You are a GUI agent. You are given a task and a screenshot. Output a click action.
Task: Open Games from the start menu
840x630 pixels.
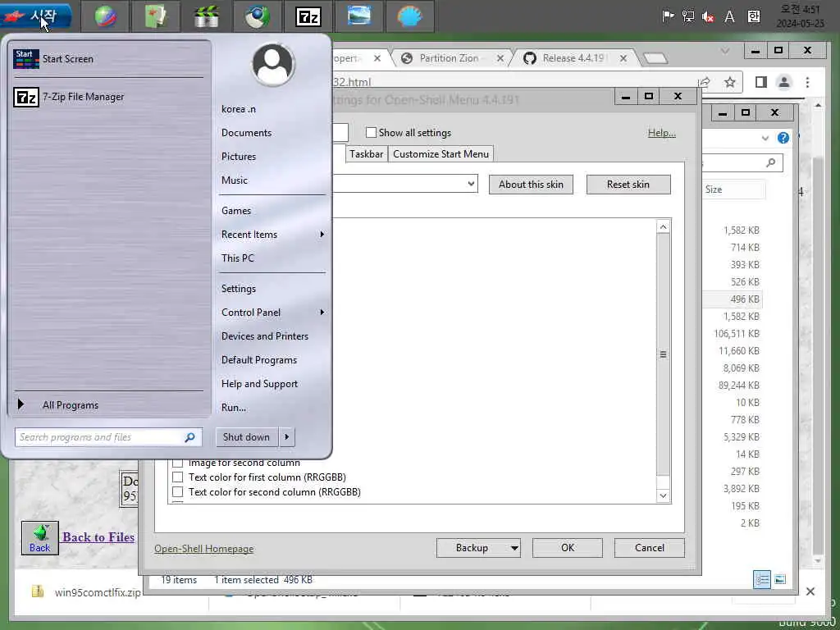tap(236, 211)
